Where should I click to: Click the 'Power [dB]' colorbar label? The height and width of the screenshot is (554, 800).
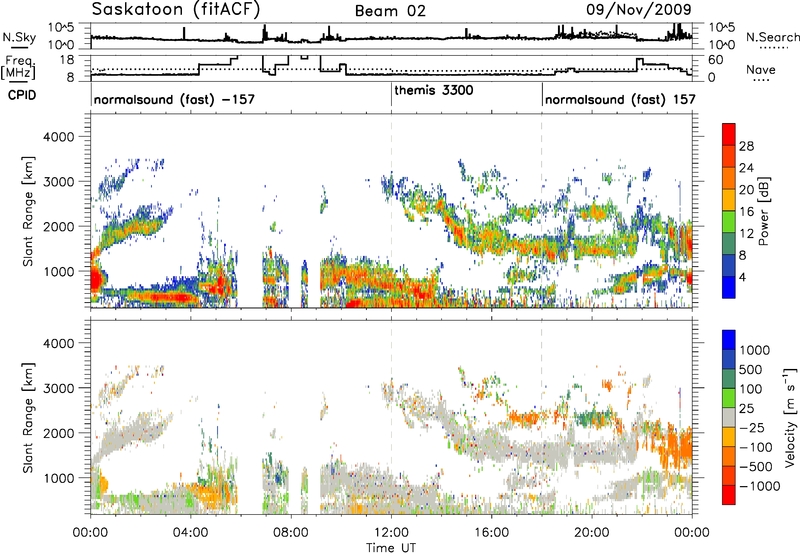pos(763,211)
